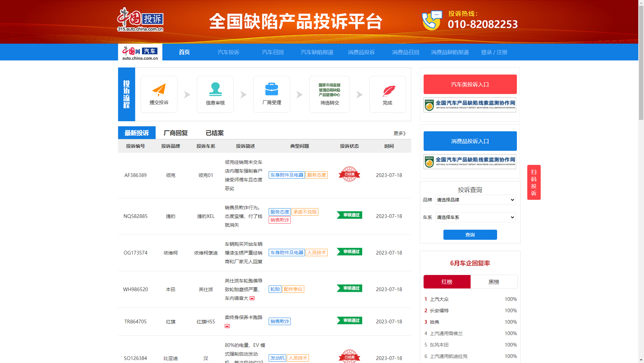Click 销售欺诈 tag on NQ582885 row
The height and width of the screenshot is (363, 644).
(x=280, y=220)
